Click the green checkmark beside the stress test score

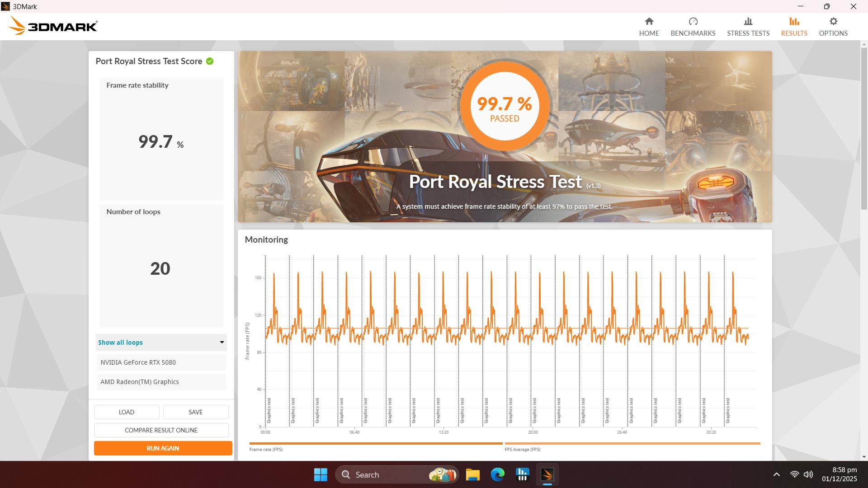tap(210, 61)
